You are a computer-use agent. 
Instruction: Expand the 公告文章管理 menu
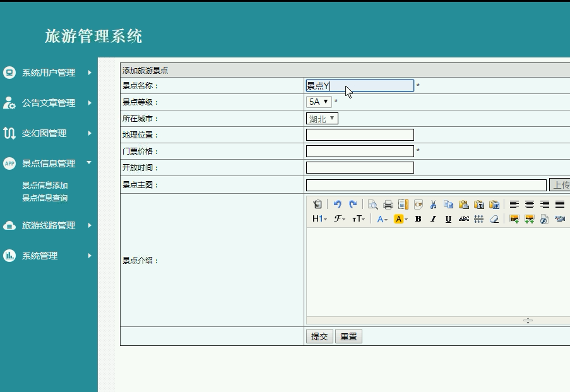pos(49,103)
